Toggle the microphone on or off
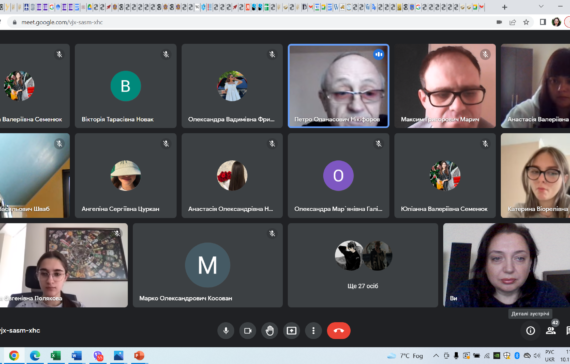Viewport: 570px width, 364px height. click(x=226, y=331)
